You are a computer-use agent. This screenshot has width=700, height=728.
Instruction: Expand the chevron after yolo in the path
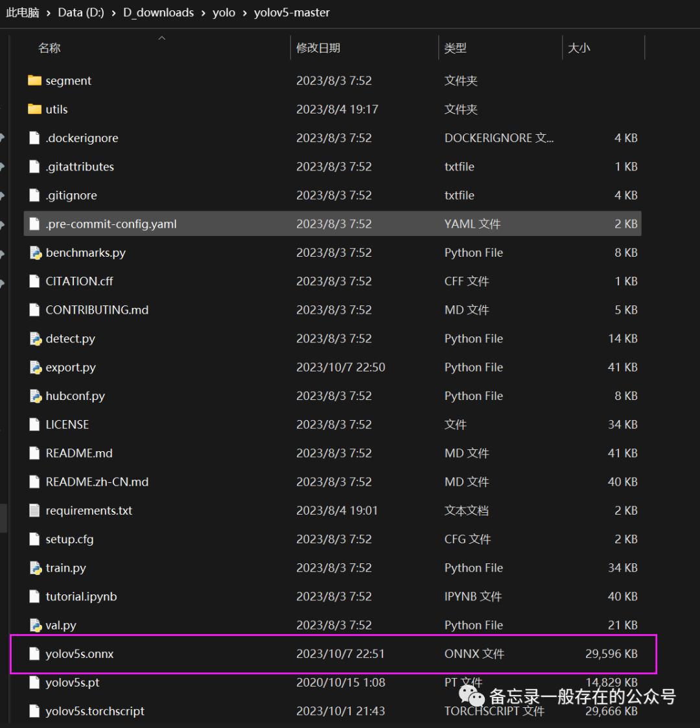pyautogui.click(x=244, y=13)
